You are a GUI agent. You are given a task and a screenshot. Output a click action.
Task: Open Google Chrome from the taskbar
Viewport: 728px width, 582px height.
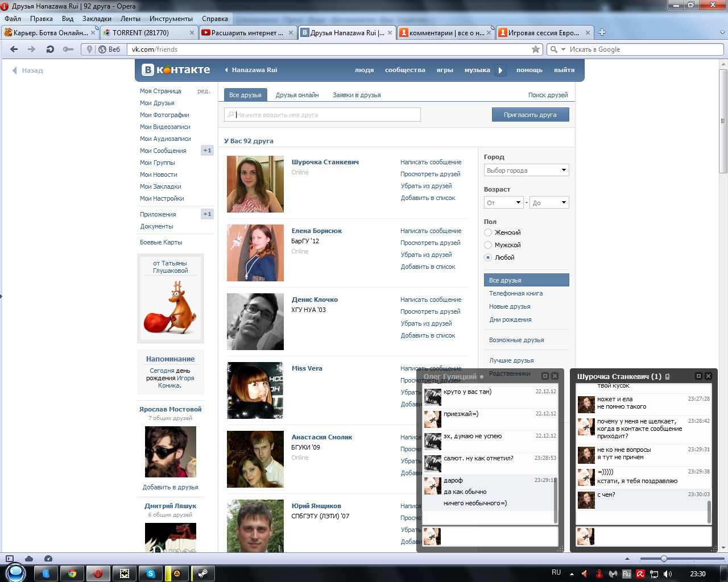pyautogui.click(x=72, y=573)
